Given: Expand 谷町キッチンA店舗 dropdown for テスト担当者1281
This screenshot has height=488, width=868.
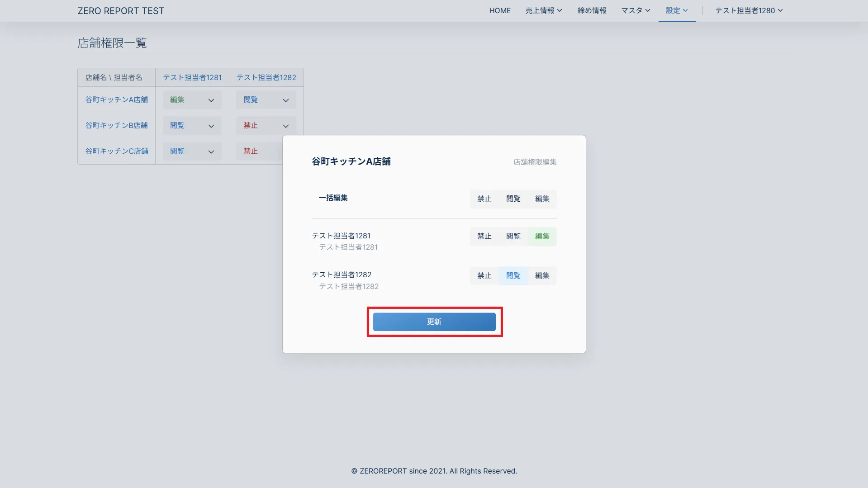Looking at the screenshot, I should click(192, 100).
